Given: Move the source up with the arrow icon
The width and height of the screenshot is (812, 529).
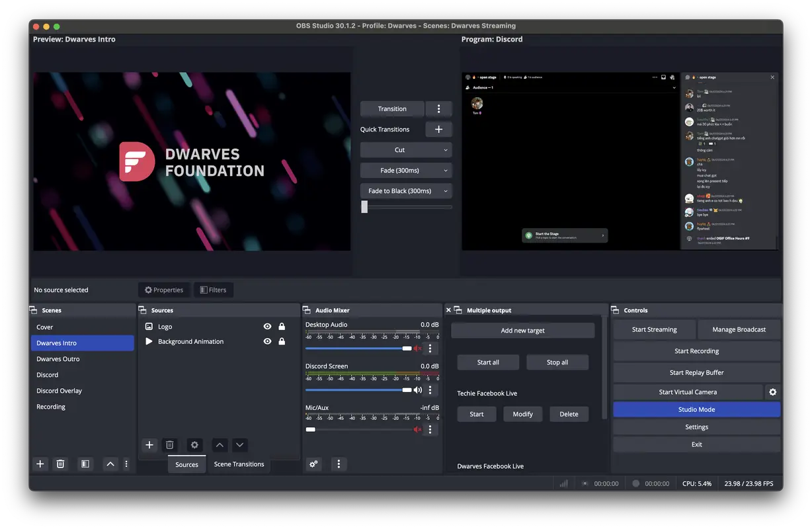Looking at the screenshot, I should 220,445.
